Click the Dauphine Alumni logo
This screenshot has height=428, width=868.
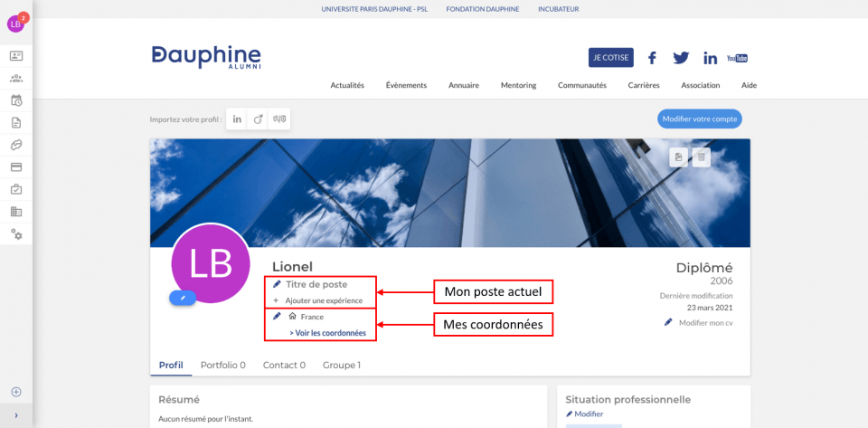206,58
